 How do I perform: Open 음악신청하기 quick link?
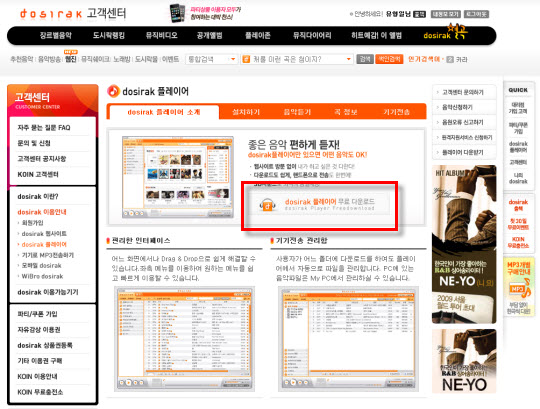457,107
